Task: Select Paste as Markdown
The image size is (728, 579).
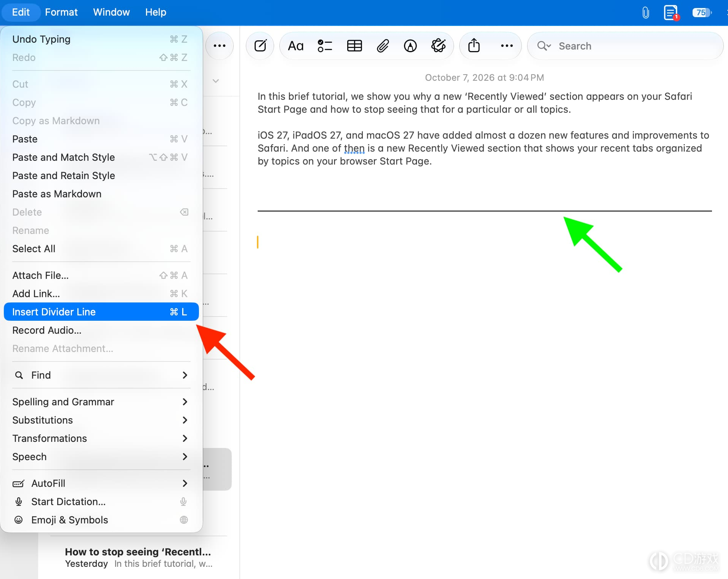Action: point(101,194)
